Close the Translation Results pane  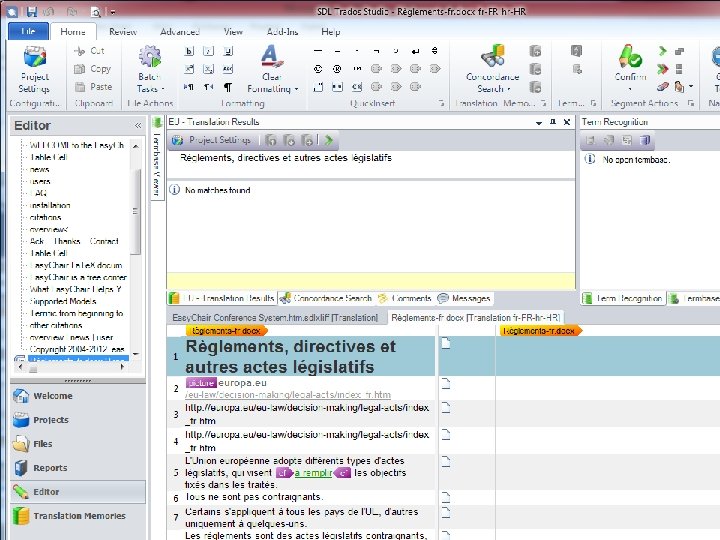tap(567, 122)
